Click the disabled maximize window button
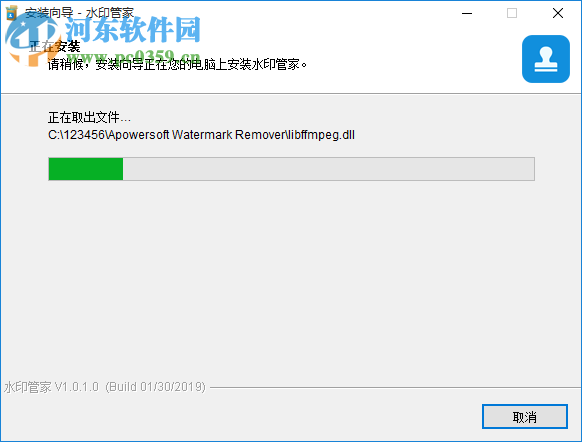Image resolution: width=582 pixels, height=442 pixels. click(512, 13)
